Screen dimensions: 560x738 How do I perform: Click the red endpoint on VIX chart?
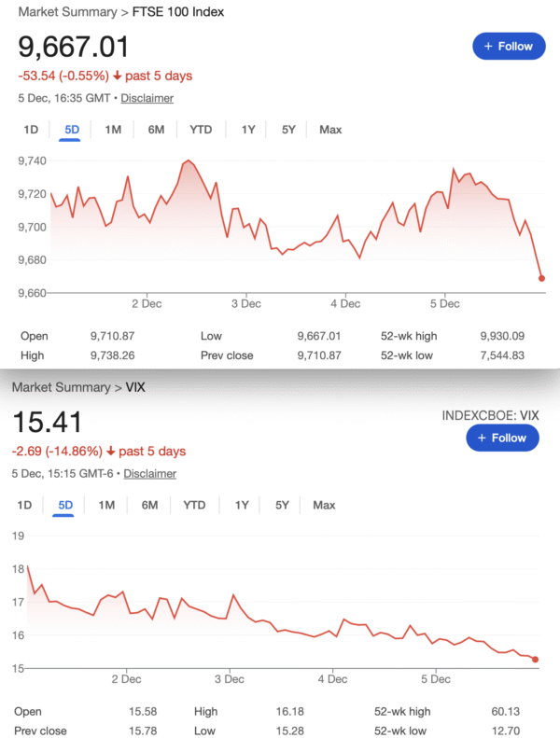(536, 660)
